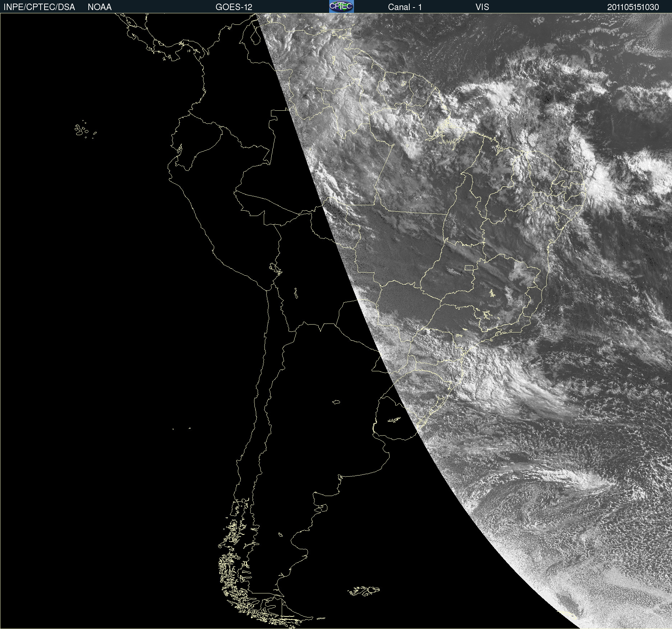Click the Canal - 1 label

[x=405, y=7]
